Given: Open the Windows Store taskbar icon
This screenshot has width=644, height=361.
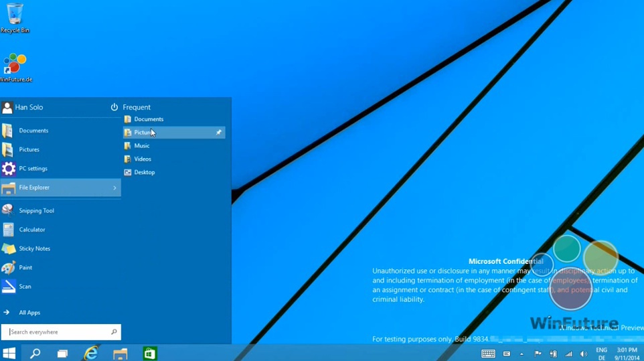Looking at the screenshot, I should tap(149, 353).
